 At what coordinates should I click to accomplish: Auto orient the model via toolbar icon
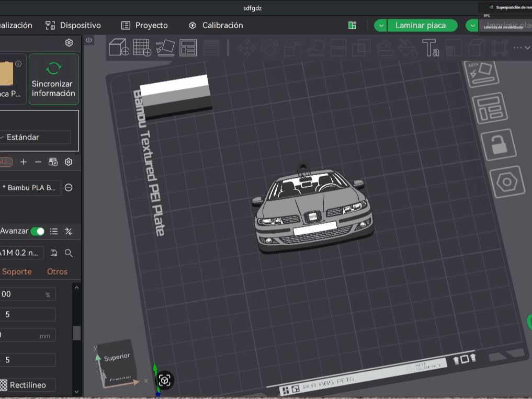[165, 48]
